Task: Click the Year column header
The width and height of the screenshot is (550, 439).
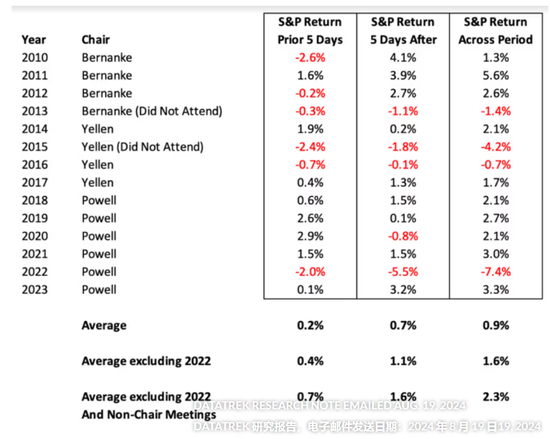Action: 34,40
